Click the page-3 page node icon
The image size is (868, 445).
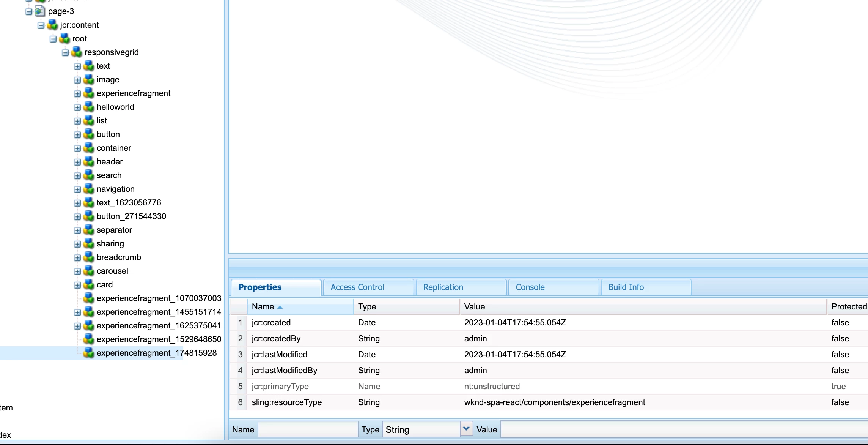pyautogui.click(x=39, y=11)
